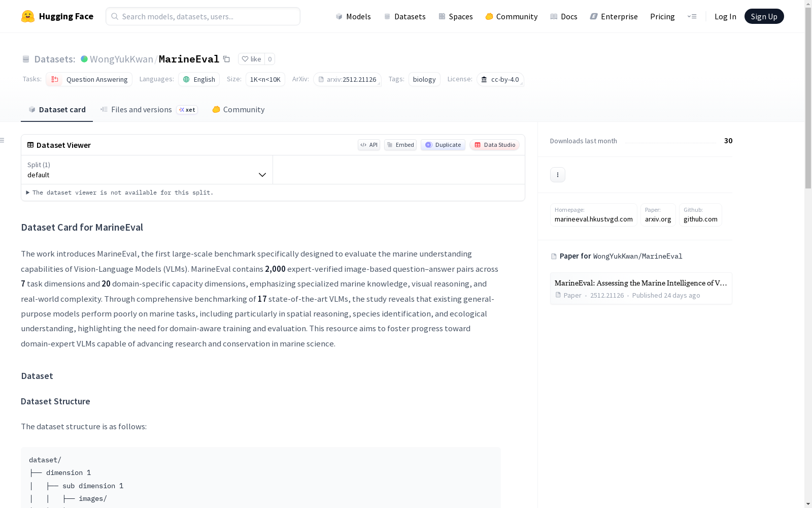
Task: Click the heart like button
Action: tap(251, 59)
